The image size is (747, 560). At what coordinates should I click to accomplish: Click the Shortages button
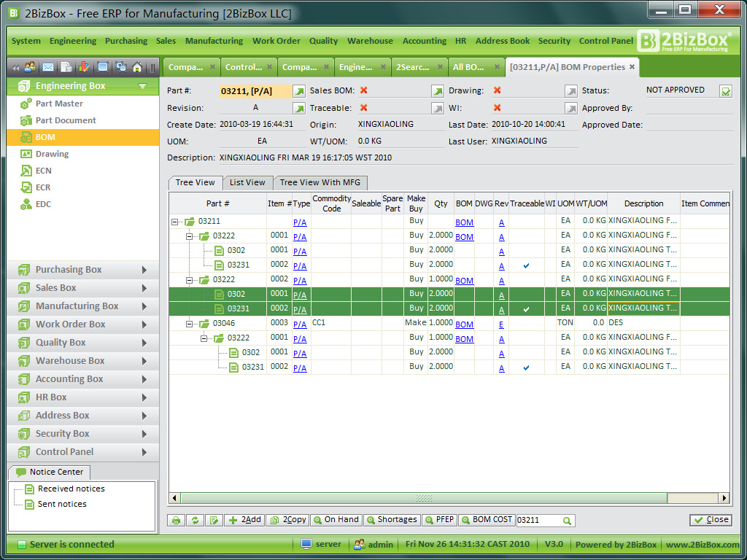coord(392,520)
